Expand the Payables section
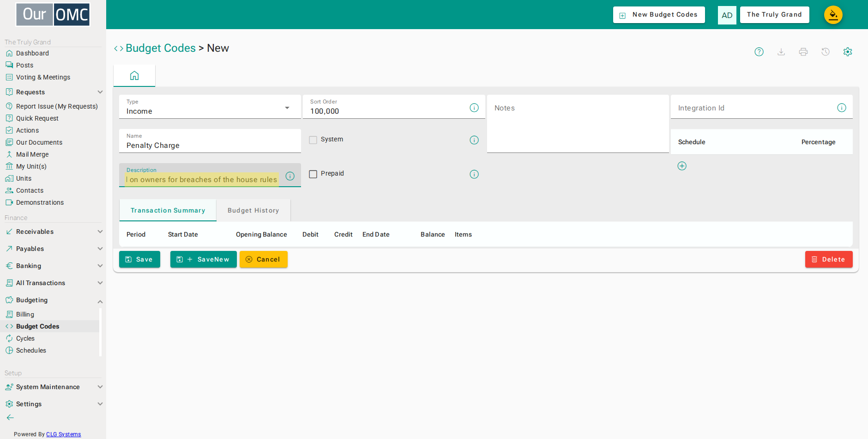This screenshot has height=439, width=868. pyautogui.click(x=54, y=249)
